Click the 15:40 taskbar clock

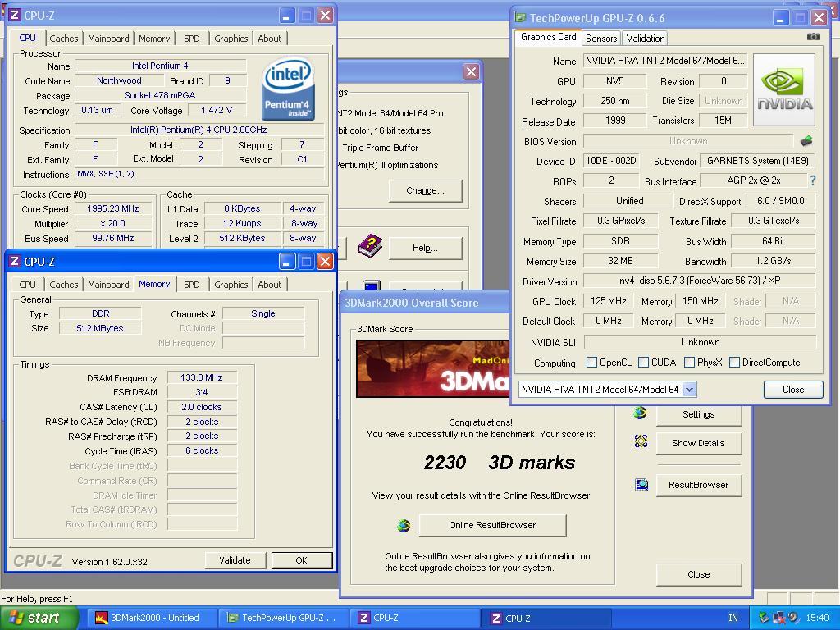[817, 618]
